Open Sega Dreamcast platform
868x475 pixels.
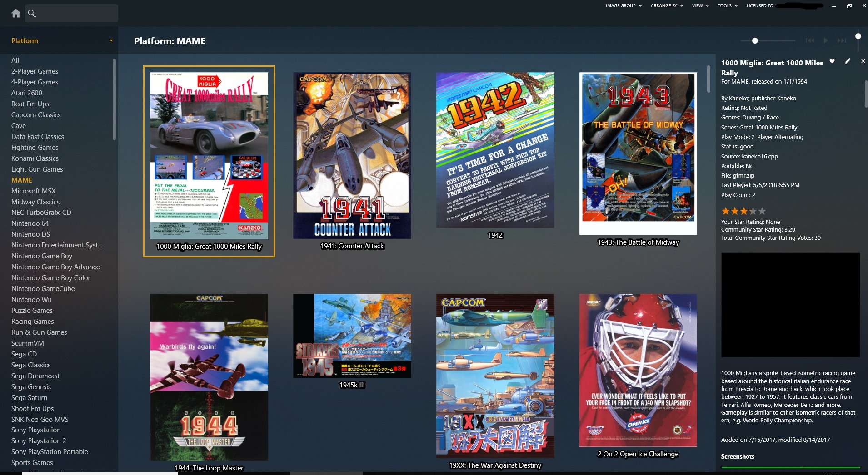pyautogui.click(x=35, y=376)
